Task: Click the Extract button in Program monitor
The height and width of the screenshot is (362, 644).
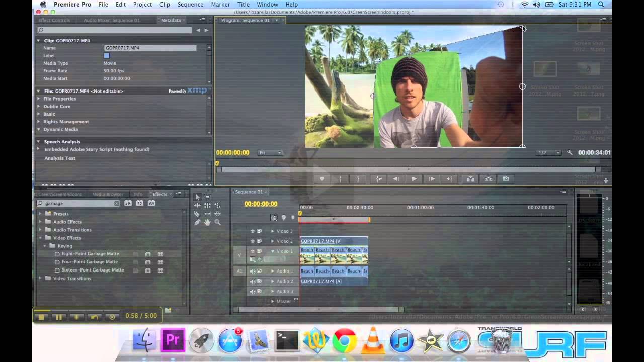Action: [488, 179]
